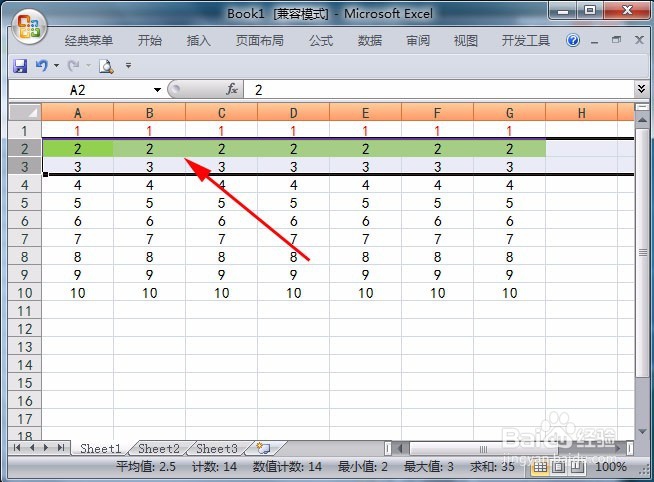Click the 100% zoom level
Image resolution: width=654 pixels, height=482 pixels.
(611, 467)
